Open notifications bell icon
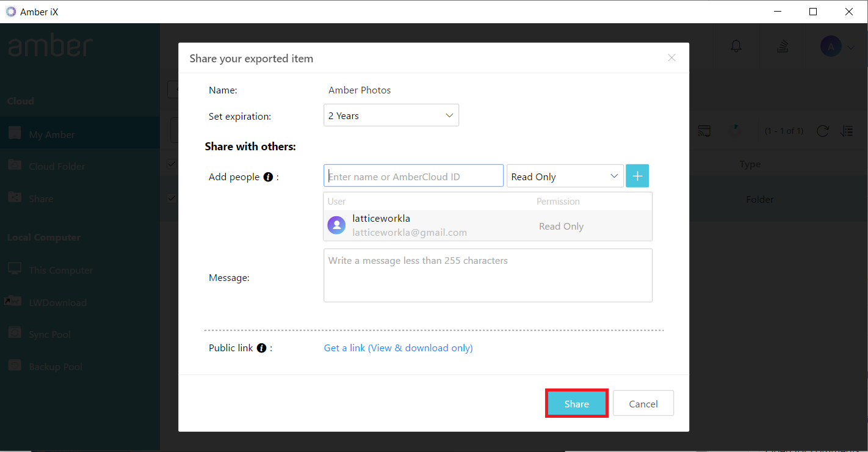 click(737, 46)
